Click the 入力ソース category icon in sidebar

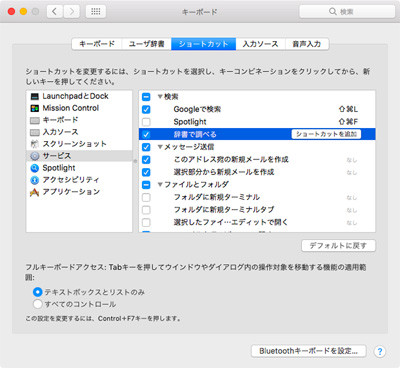tap(35, 132)
